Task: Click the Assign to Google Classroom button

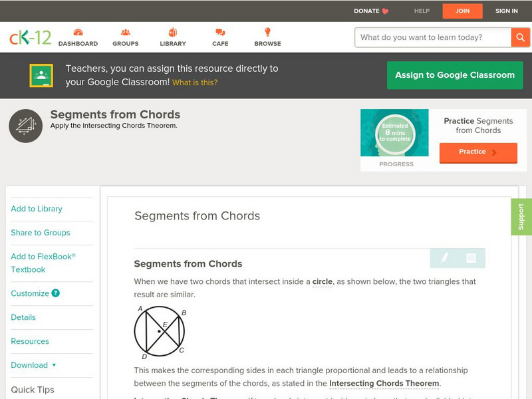Action: click(x=455, y=75)
